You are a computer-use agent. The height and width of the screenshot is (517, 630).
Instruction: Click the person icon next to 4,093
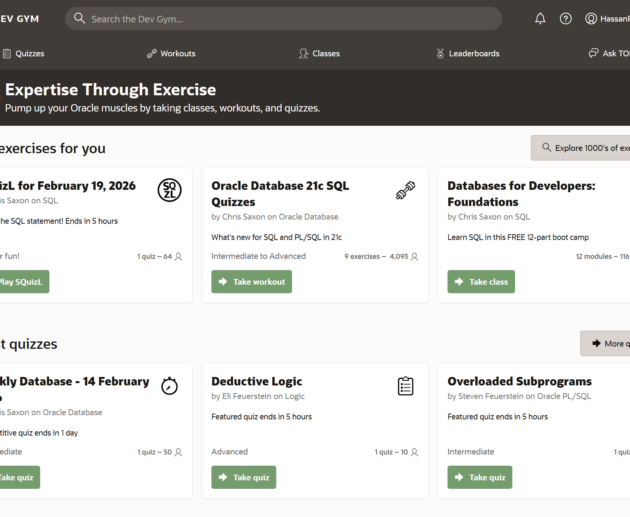click(x=415, y=256)
